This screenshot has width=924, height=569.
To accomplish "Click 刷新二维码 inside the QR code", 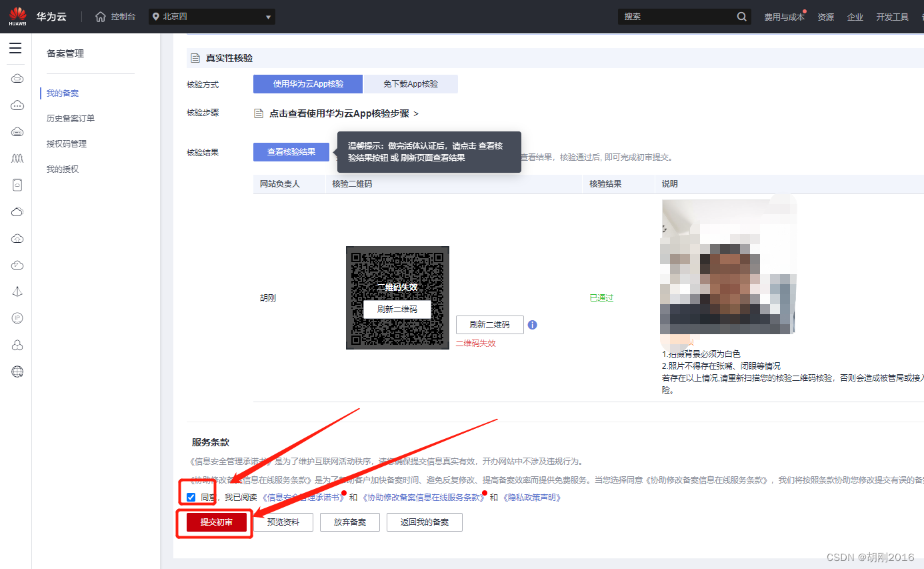I will (397, 310).
